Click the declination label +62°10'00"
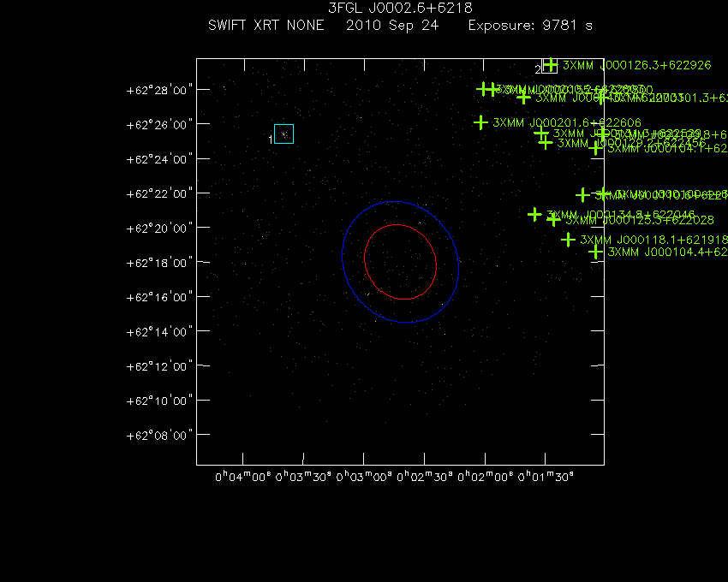The width and height of the screenshot is (728, 582). (159, 401)
